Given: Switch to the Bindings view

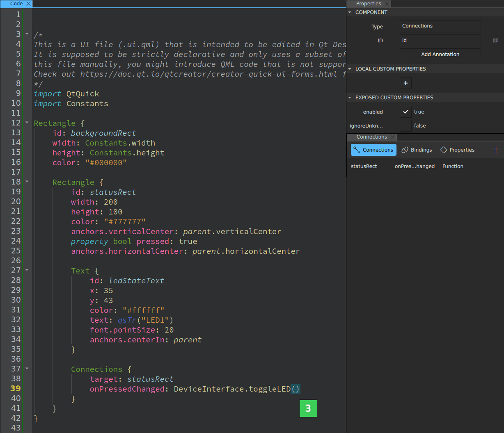Looking at the screenshot, I should 417,150.
